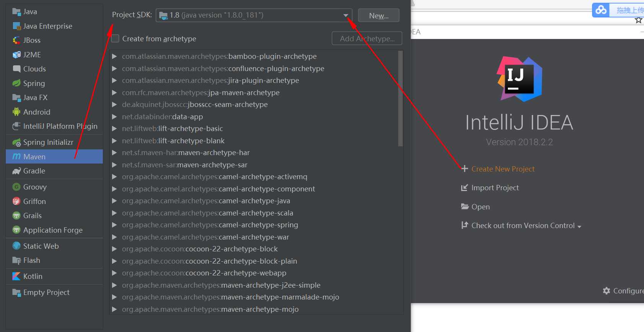Select Android project type
The height and width of the screenshot is (332, 644).
(x=54, y=112)
